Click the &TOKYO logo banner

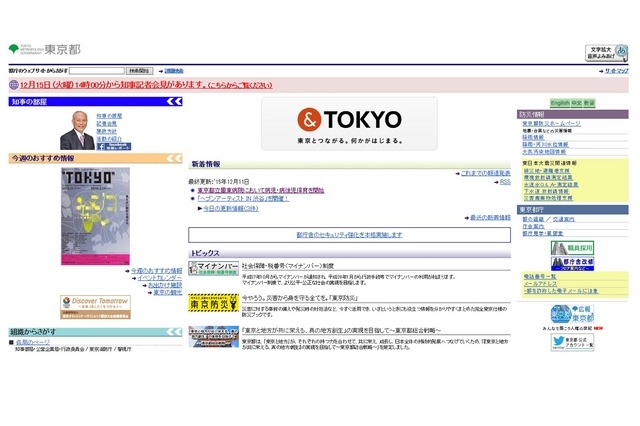(x=349, y=124)
